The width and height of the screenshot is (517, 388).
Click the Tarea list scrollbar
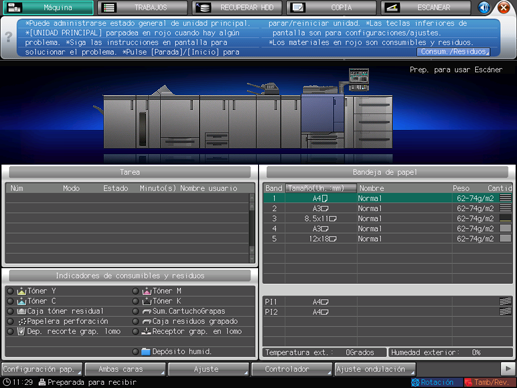(252, 228)
